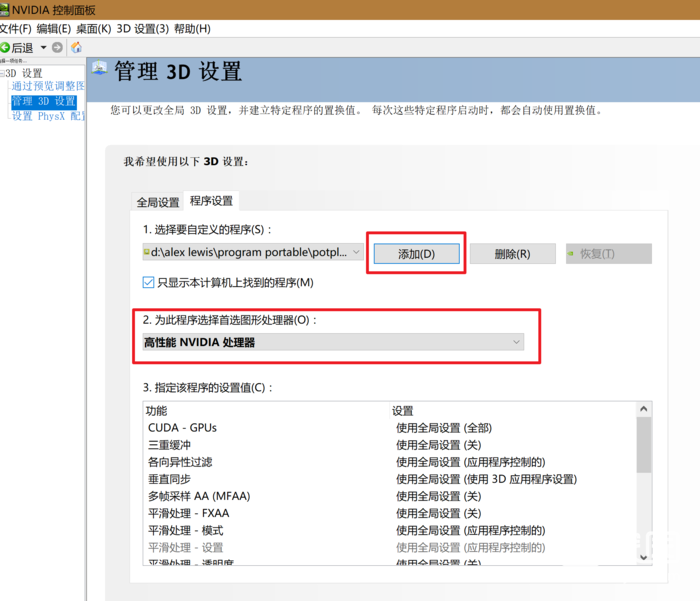Open the program selection dropdown
This screenshot has width=700, height=601.
click(x=253, y=252)
